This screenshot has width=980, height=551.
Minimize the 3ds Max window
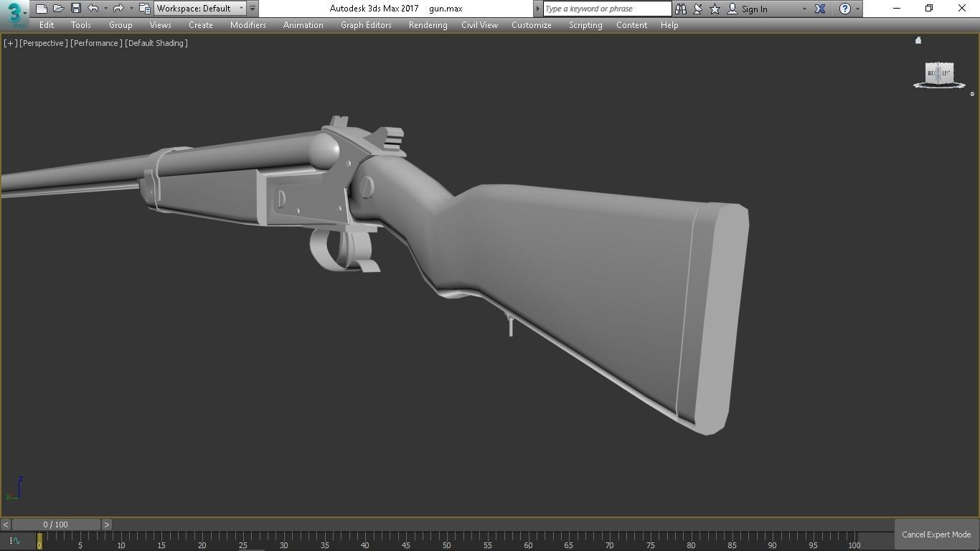(897, 9)
